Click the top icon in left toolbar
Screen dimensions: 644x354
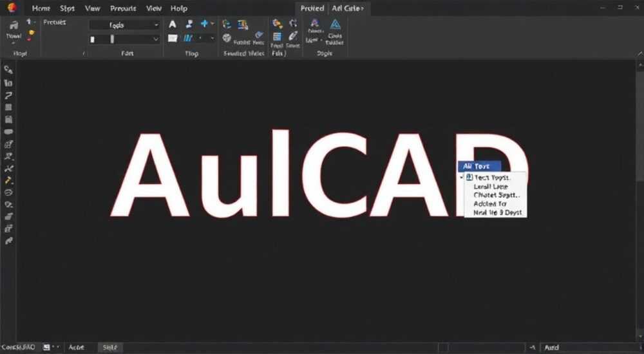pos(8,70)
